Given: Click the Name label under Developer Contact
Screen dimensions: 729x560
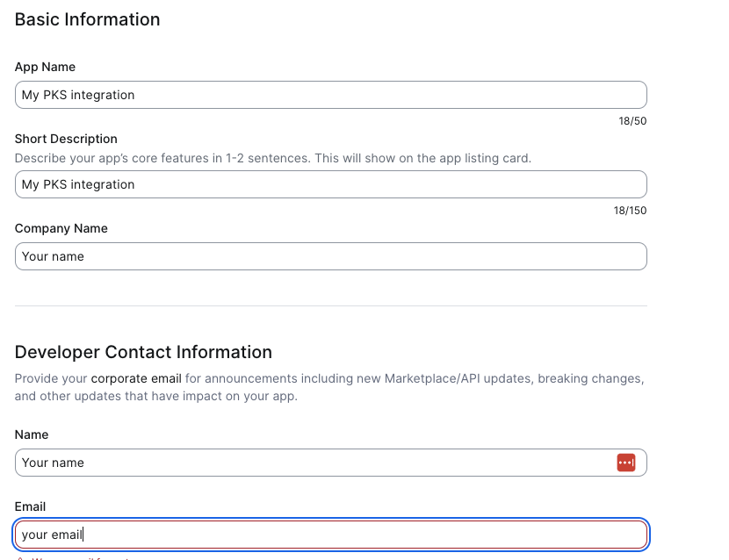Looking at the screenshot, I should click(x=32, y=434).
